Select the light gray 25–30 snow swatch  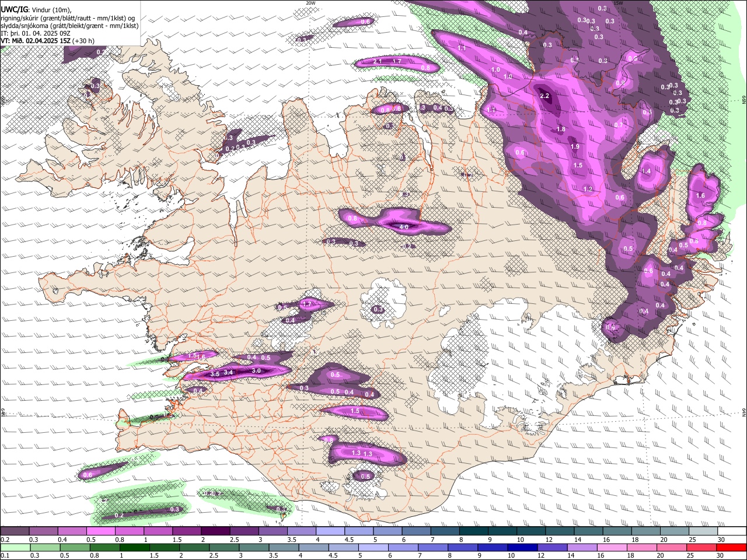pos(704,531)
